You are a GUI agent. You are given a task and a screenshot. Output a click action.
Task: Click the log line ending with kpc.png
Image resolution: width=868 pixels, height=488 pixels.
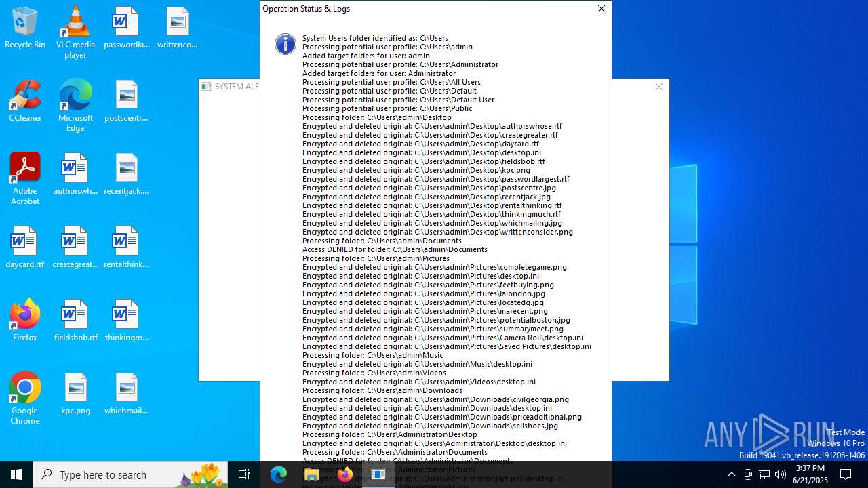(x=416, y=170)
